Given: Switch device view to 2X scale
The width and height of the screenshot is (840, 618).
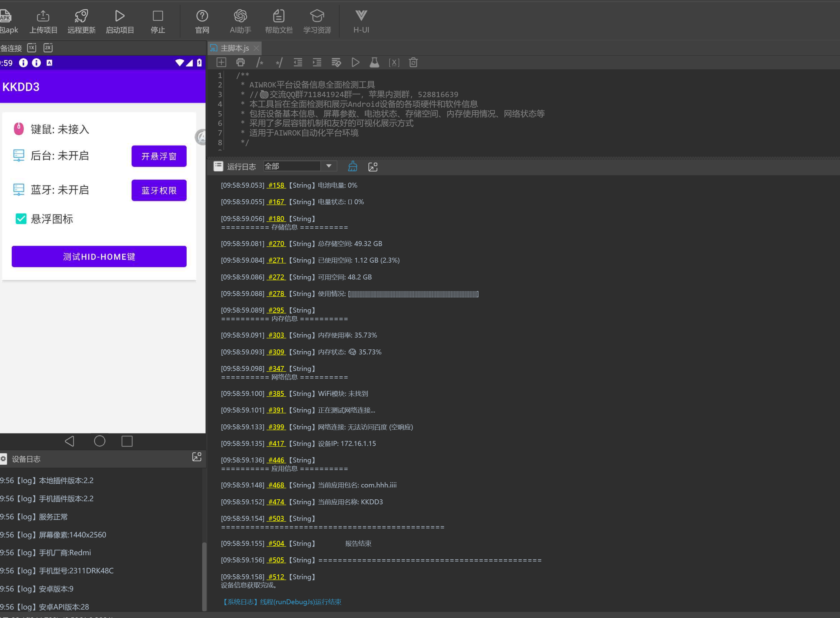Looking at the screenshot, I should [x=48, y=48].
